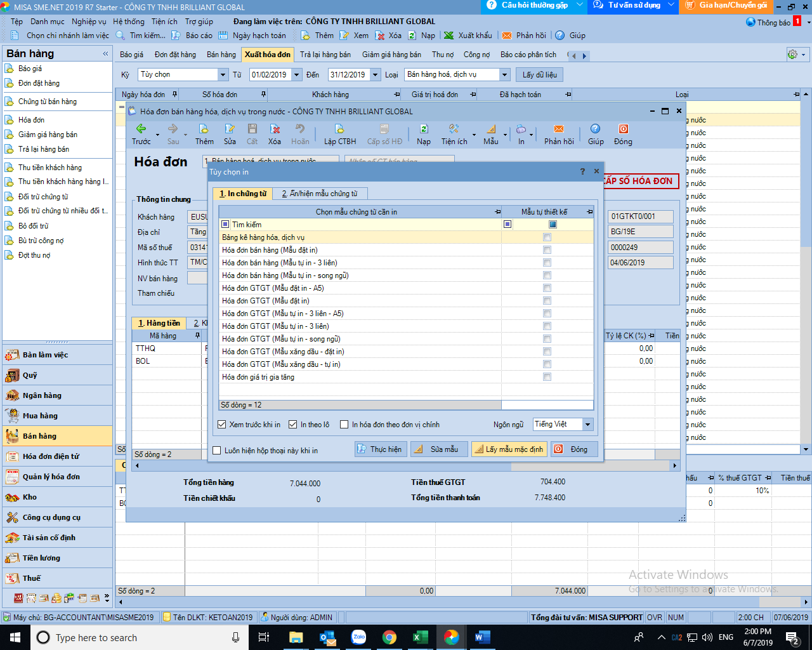The image size is (812, 650).
Task: Select Hóa đơn GTGT (Mẫu đặt in) row
Action: (x=265, y=301)
